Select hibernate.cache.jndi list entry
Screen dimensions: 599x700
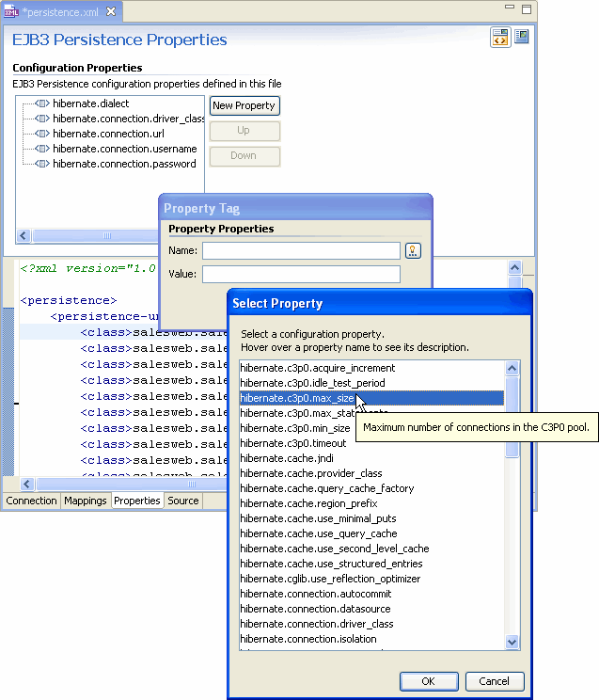click(x=371, y=458)
